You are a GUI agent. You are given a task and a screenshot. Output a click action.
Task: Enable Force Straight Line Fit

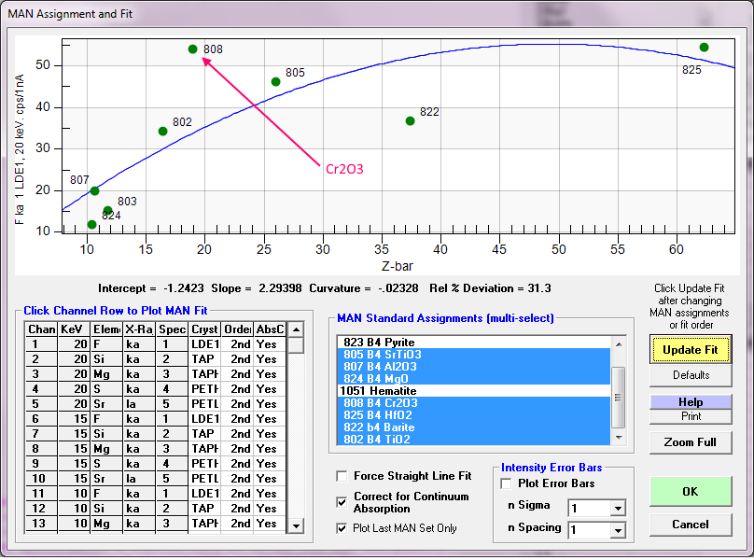pyautogui.click(x=342, y=476)
